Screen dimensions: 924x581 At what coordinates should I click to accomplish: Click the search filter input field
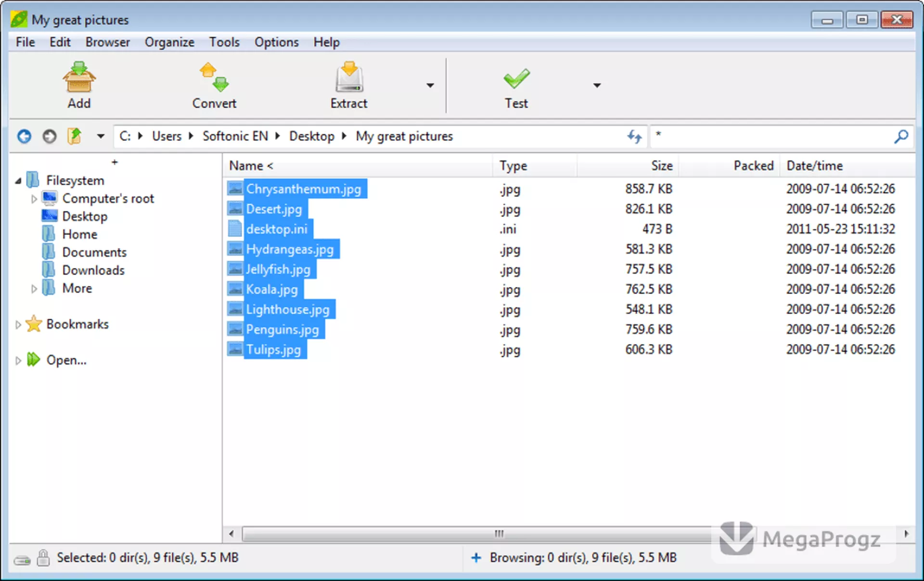point(770,137)
